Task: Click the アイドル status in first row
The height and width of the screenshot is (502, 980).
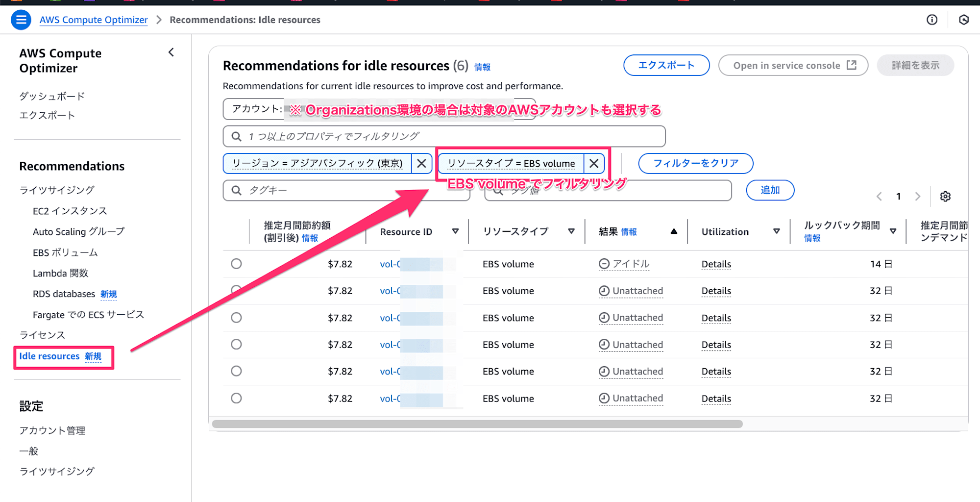Action: pos(624,264)
